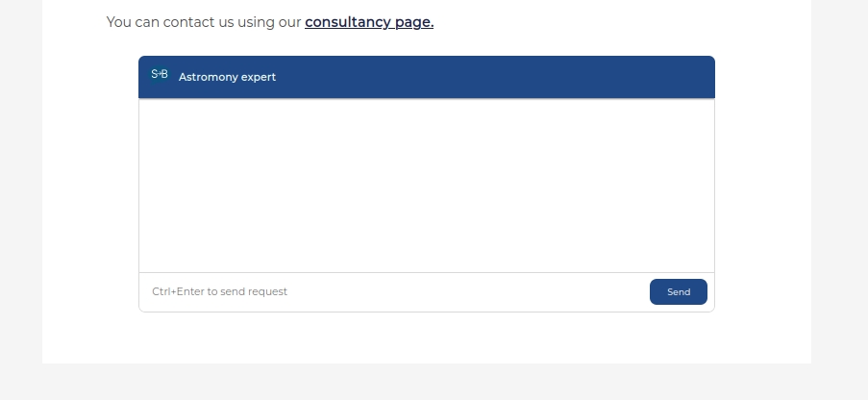
Task: Click the 'B' letter of the chat logo
Action: pyautogui.click(x=164, y=74)
